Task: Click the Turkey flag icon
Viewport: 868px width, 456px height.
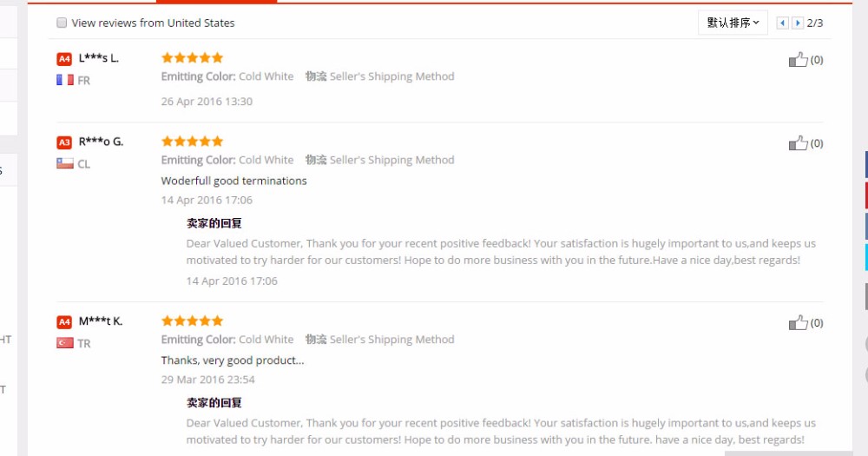Action: pos(64,343)
